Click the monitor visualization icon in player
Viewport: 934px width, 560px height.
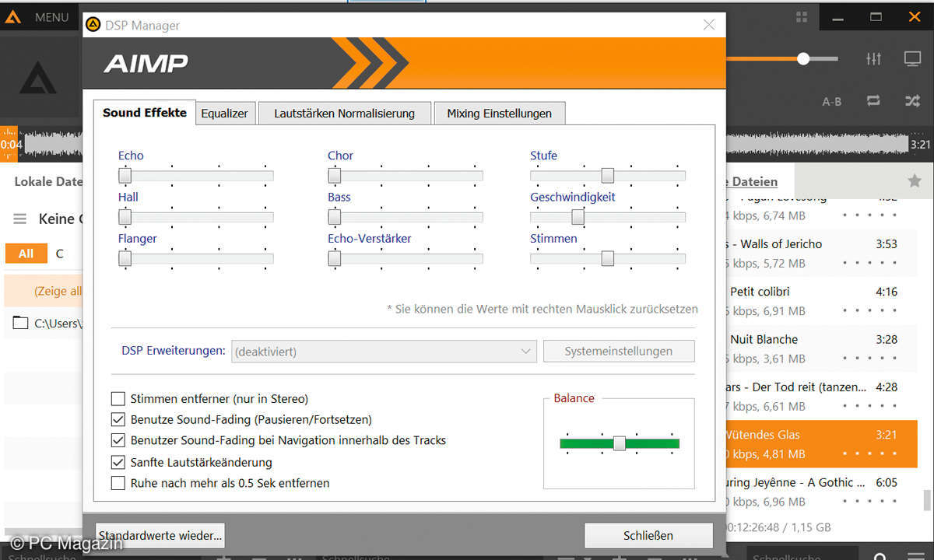coord(912,59)
